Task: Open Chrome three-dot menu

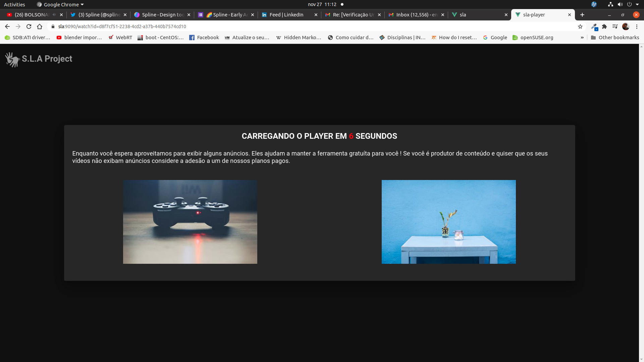Action: 637,26
